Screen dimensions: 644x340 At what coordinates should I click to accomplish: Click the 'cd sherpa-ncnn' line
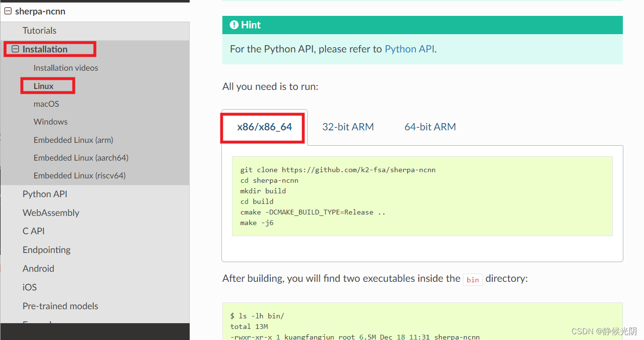pos(269,180)
